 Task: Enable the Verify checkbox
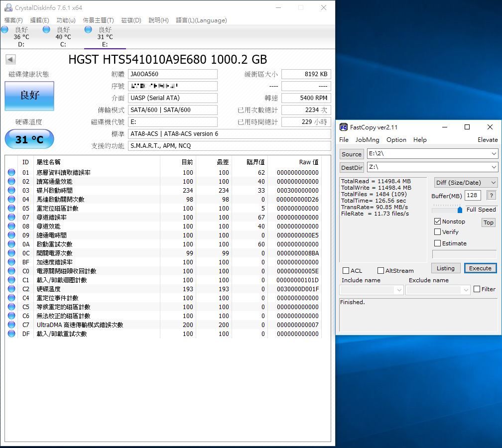click(438, 231)
